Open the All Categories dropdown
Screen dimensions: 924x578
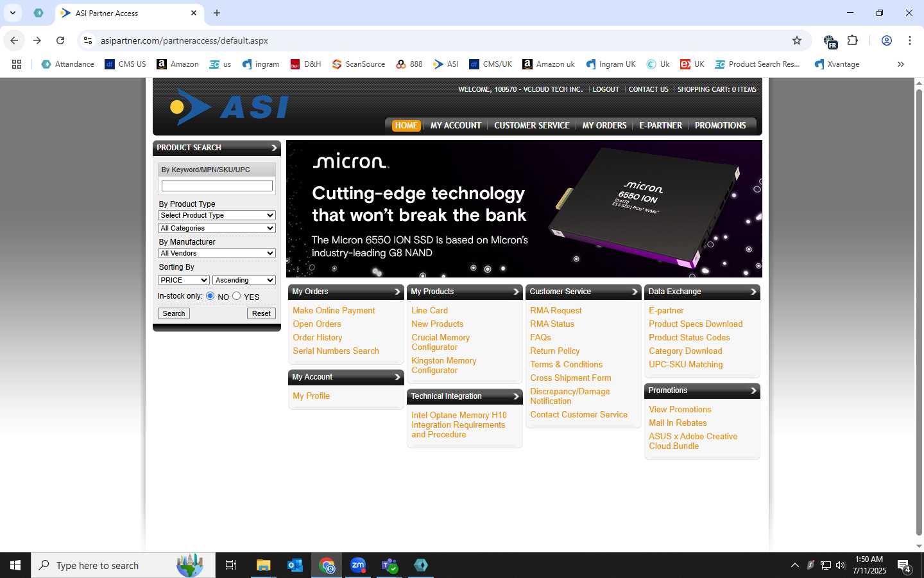click(x=217, y=228)
